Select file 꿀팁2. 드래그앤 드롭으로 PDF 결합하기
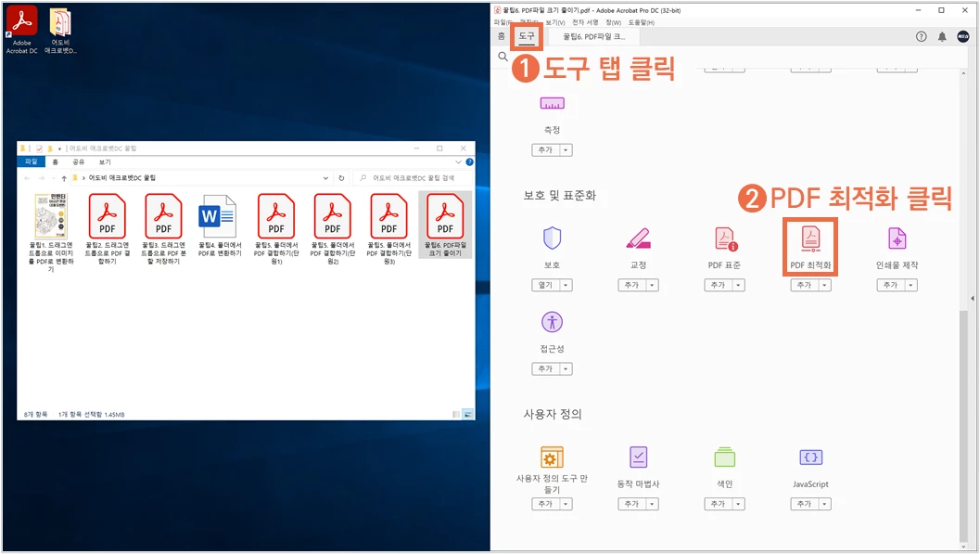Viewport: 980px width, 554px height. [x=107, y=229]
